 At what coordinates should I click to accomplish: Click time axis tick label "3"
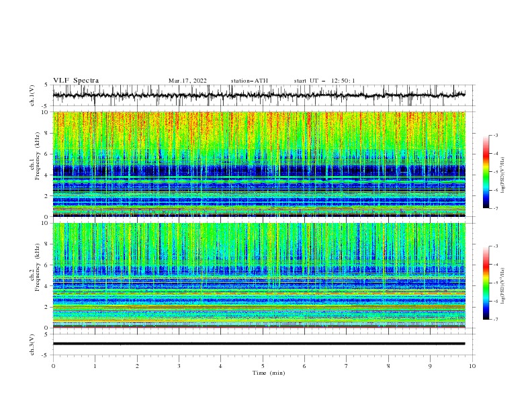click(179, 366)
